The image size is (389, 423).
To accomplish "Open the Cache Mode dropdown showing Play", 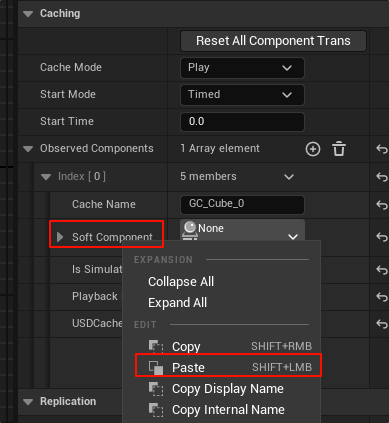I will coord(242,68).
